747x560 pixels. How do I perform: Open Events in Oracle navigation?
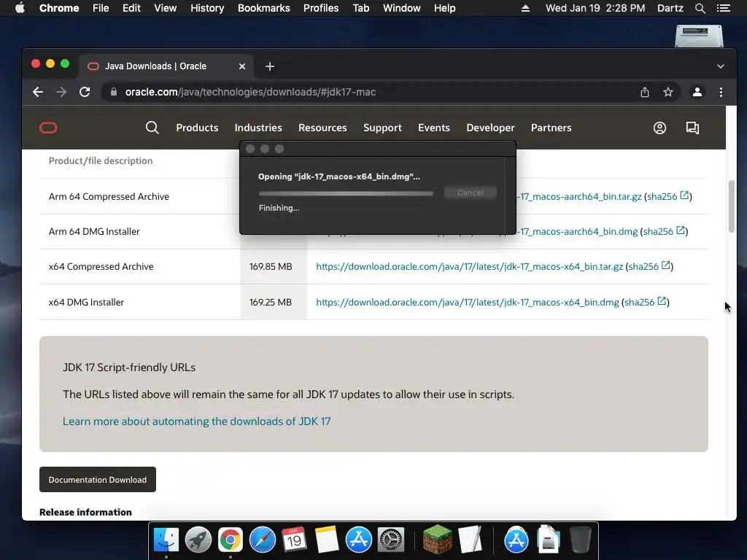point(434,128)
